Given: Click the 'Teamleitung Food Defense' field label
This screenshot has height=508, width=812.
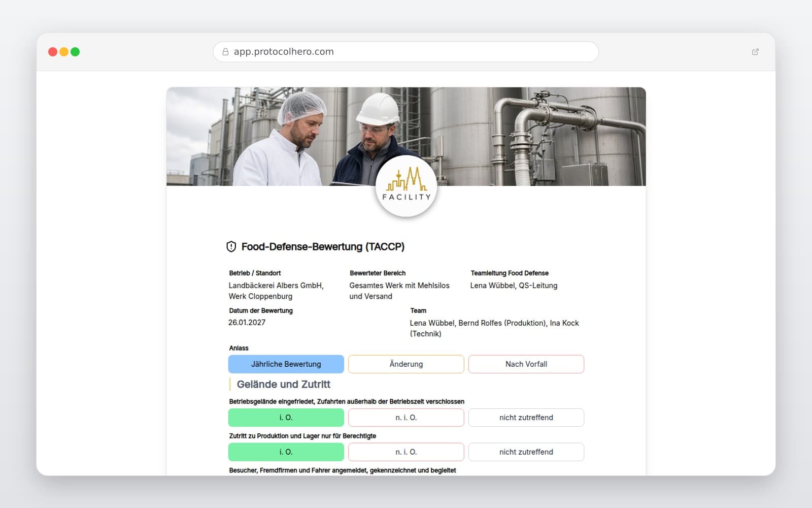Looking at the screenshot, I should (x=510, y=273).
